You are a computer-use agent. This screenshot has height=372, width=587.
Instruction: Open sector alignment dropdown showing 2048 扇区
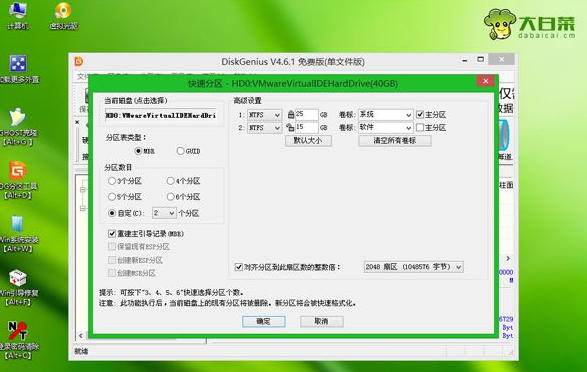pos(413,267)
